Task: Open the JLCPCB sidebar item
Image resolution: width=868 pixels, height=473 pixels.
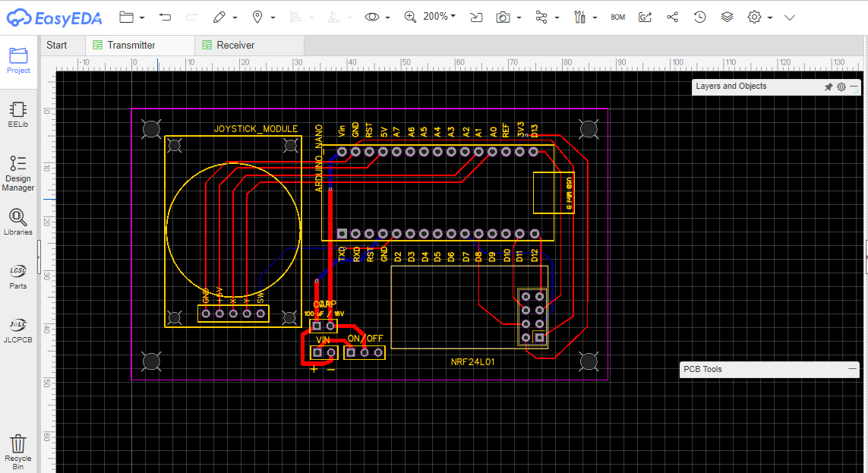Action: click(x=18, y=330)
